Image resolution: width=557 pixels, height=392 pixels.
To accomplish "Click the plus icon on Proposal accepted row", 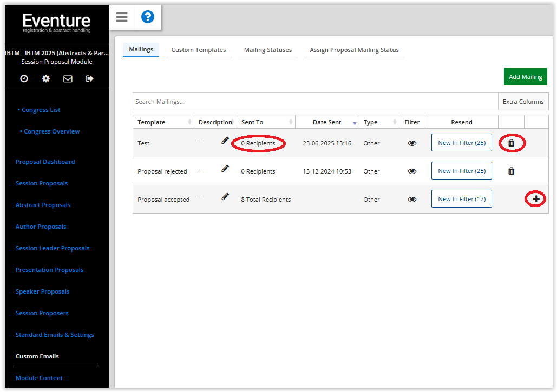I will pyautogui.click(x=536, y=199).
